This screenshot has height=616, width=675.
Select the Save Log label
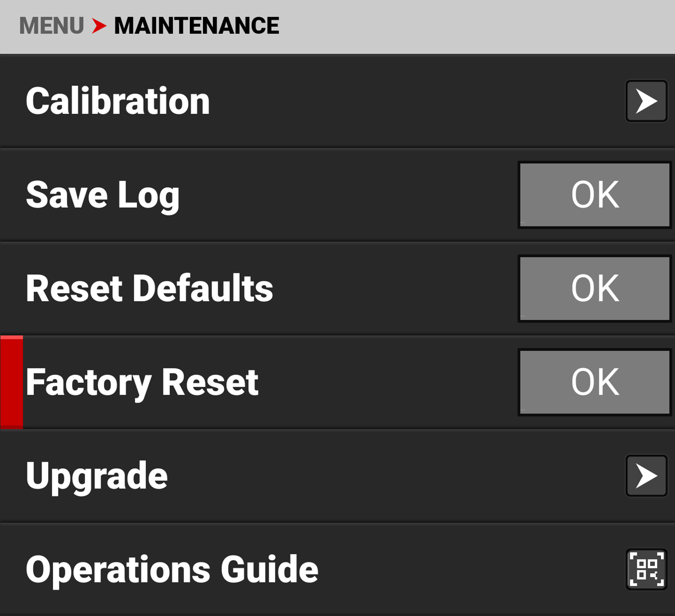(103, 196)
